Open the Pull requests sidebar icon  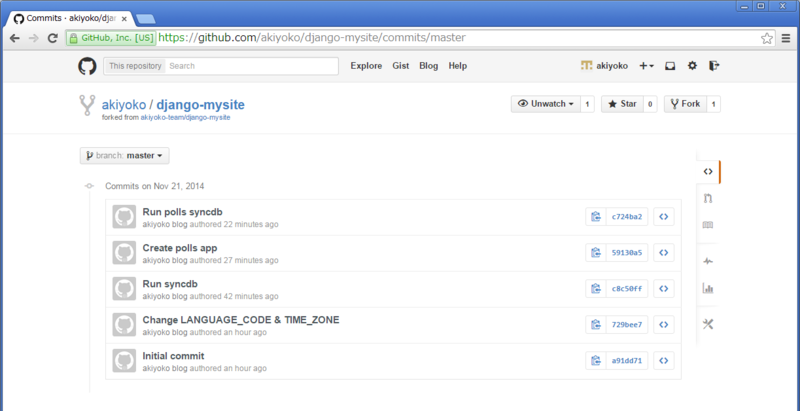(708, 198)
